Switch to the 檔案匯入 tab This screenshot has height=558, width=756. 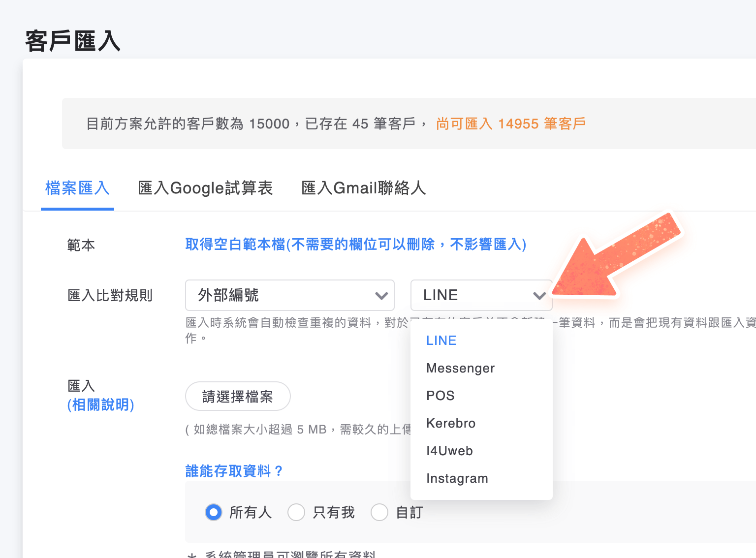(x=77, y=188)
